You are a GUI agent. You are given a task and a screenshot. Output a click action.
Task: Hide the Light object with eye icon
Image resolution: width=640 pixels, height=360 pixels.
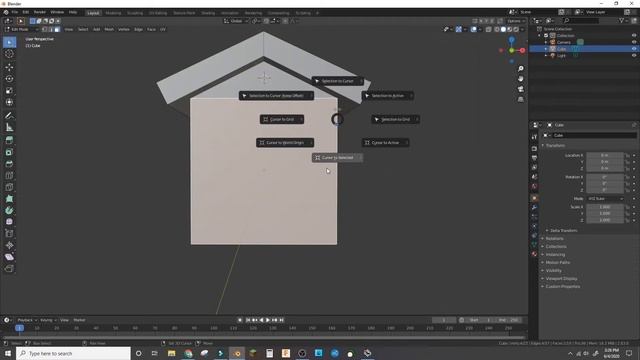click(634, 55)
